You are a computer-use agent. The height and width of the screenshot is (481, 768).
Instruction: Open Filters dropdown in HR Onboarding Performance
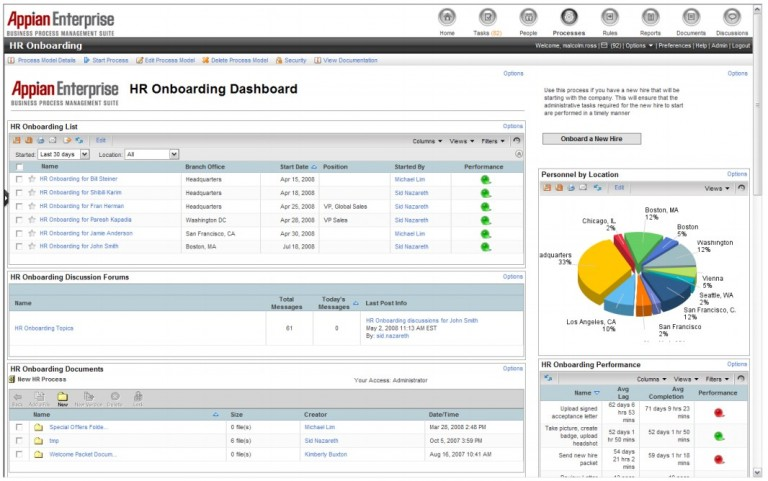pyautogui.click(x=717, y=379)
